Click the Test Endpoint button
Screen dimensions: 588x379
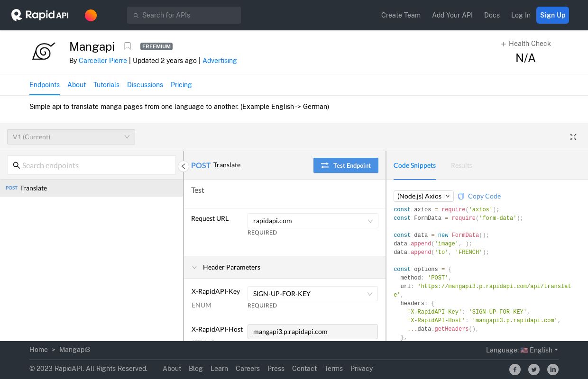[x=346, y=165]
